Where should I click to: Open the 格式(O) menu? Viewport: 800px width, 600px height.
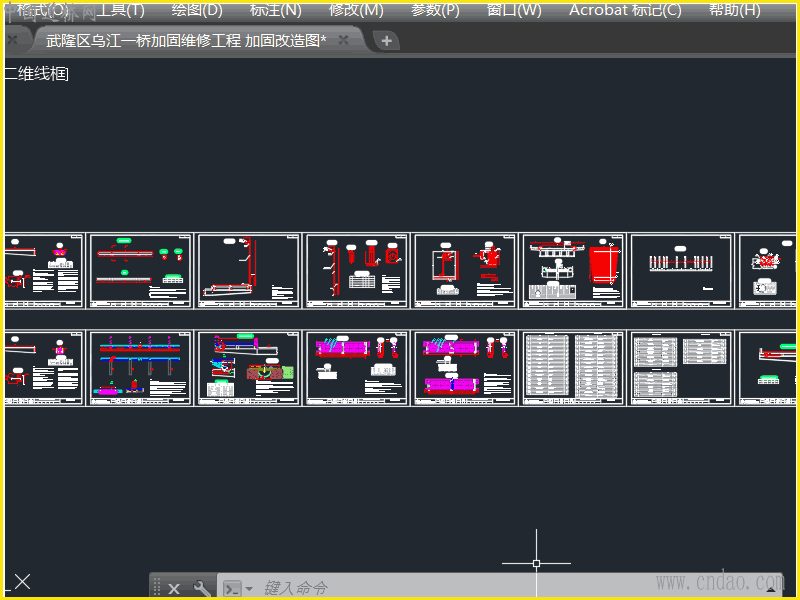[x=42, y=10]
